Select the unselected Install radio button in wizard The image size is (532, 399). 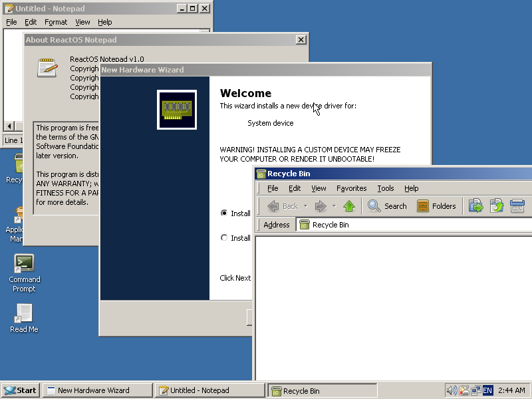tap(224, 238)
